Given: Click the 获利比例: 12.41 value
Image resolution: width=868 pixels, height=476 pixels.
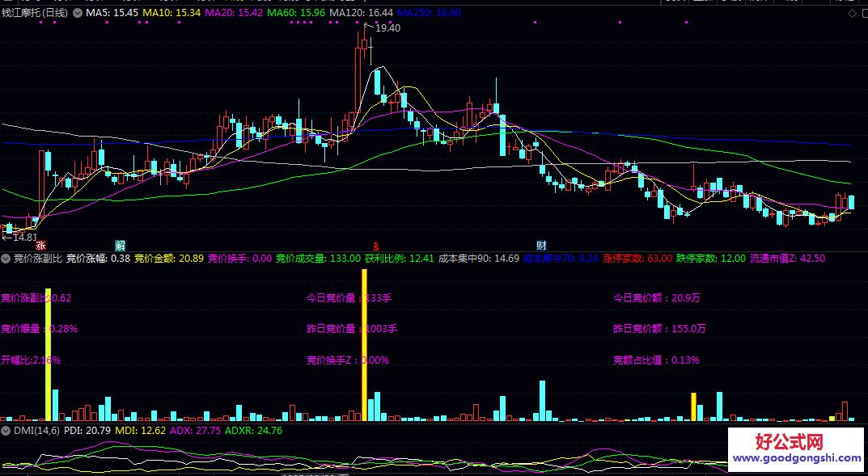Looking at the screenshot, I should tap(399, 258).
